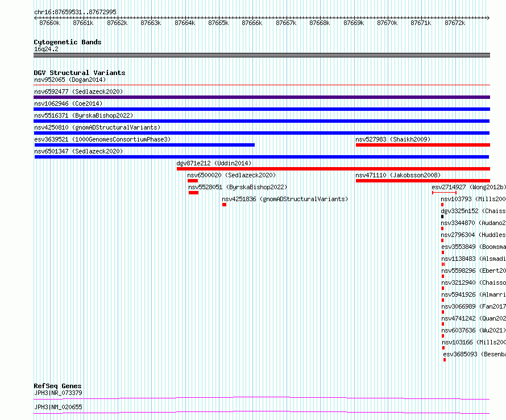Click the nsv952065 (Dogan2014) variant label
The image size is (506, 420).
click(70, 80)
